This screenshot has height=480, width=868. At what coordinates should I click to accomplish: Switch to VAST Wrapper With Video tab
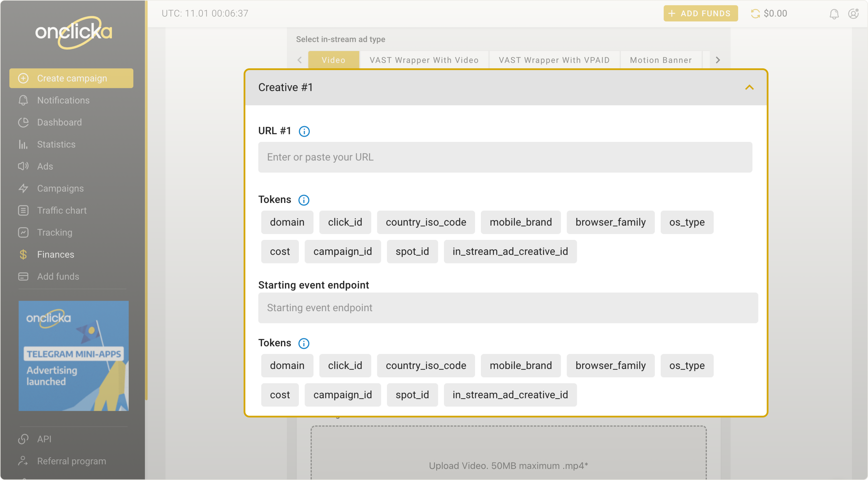(x=424, y=60)
